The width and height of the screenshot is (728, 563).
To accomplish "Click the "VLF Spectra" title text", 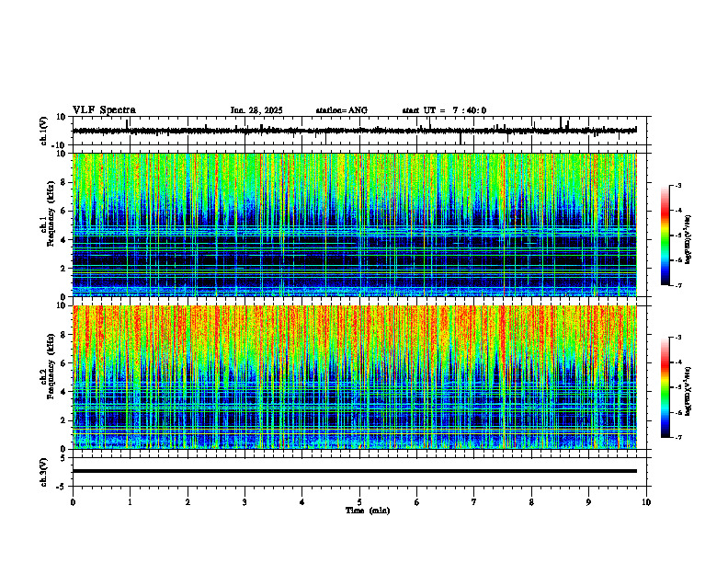I will pyautogui.click(x=104, y=110).
